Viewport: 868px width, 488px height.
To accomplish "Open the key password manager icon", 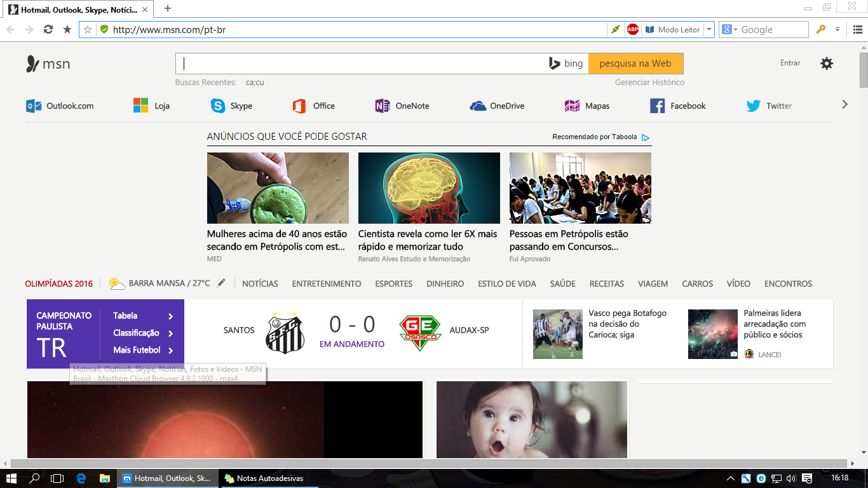I will click(821, 29).
